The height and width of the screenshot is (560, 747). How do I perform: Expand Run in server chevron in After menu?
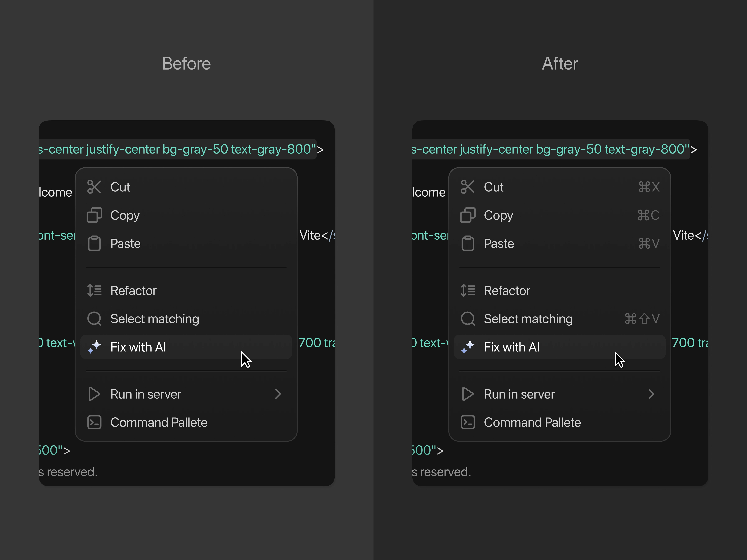(651, 394)
